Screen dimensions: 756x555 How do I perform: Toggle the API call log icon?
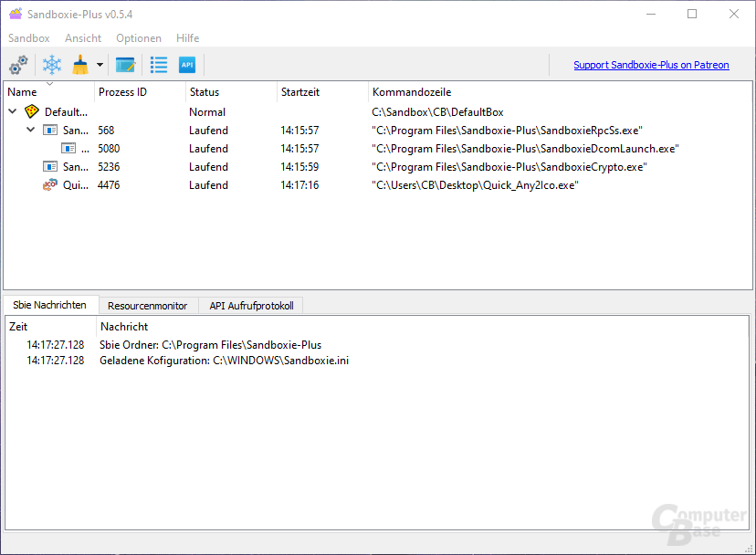coord(187,65)
